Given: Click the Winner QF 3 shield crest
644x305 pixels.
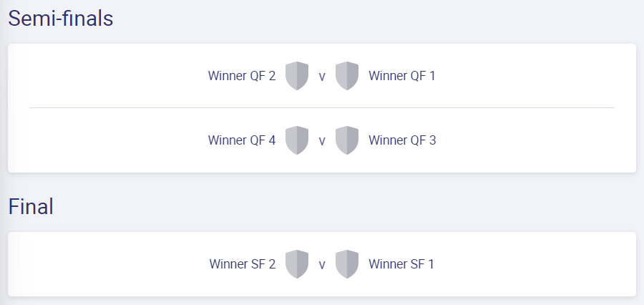Looking at the screenshot, I should pyautogui.click(x=347, y=140).
